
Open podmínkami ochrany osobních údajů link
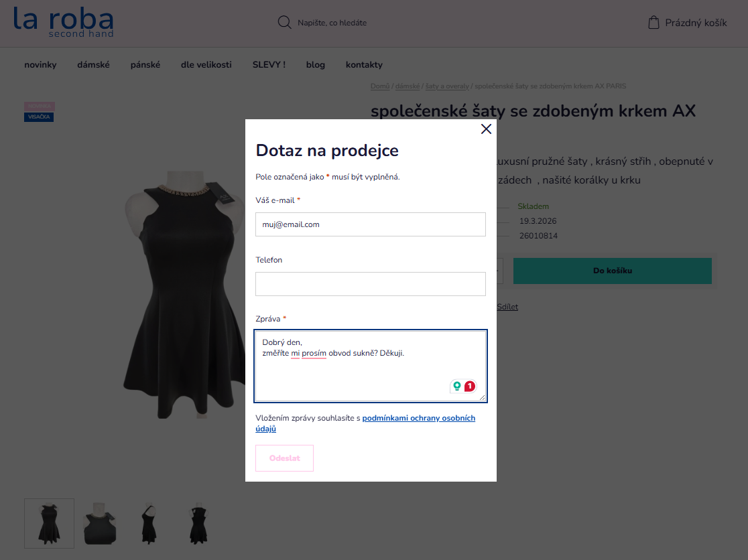[418, 419]
